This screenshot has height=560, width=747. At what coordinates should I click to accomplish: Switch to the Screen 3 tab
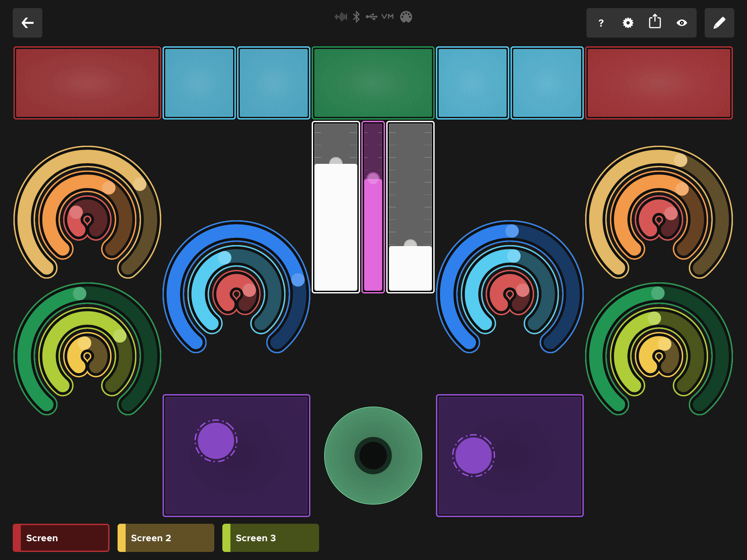(270, 538)
